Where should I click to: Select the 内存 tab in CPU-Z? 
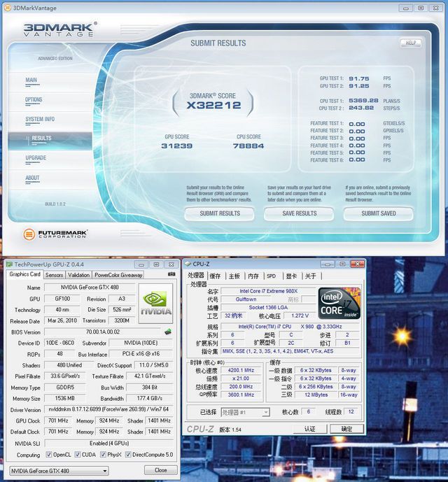point(253,276)
